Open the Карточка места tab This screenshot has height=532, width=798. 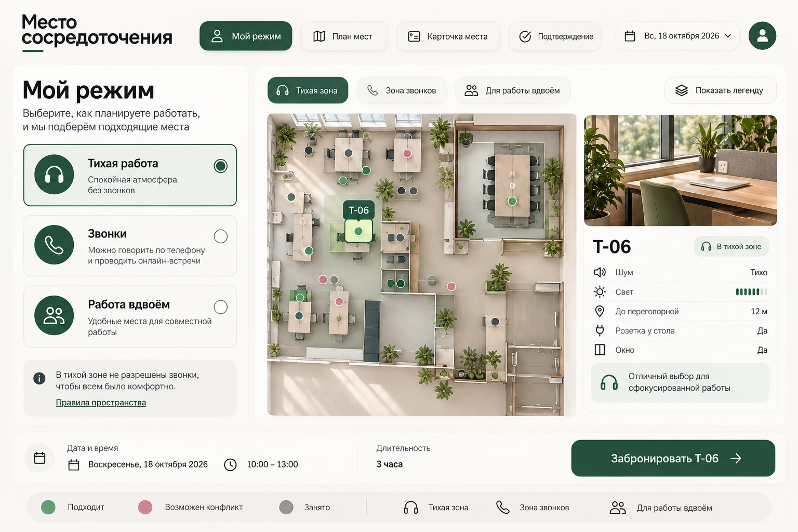(448, 36)
